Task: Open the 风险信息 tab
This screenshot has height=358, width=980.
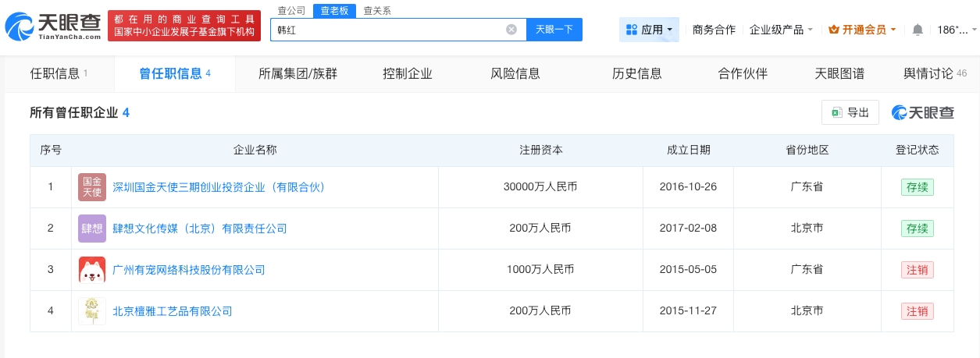Action: [x=515, y=74]
